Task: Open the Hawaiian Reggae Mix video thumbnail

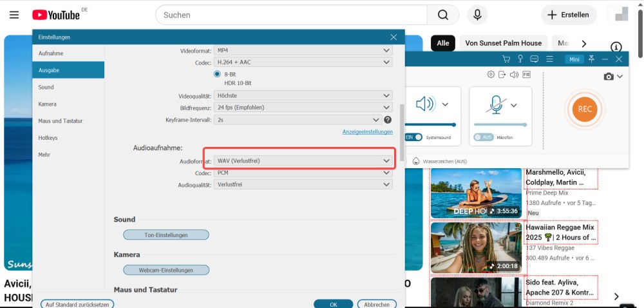Action: pyautogui.click(x=476, y=247)
